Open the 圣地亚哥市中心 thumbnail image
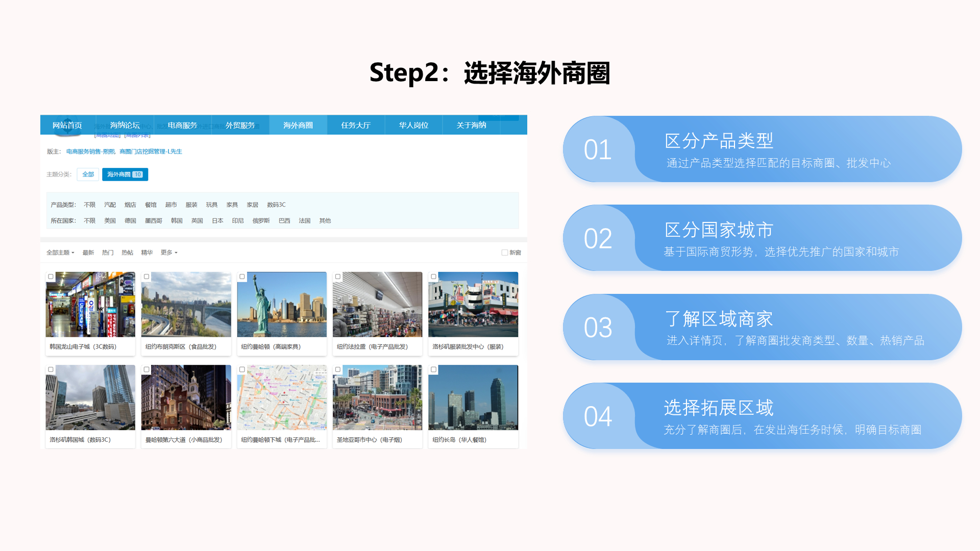The height and width of the screenshot is (551, 980). [x=377, y=398]
